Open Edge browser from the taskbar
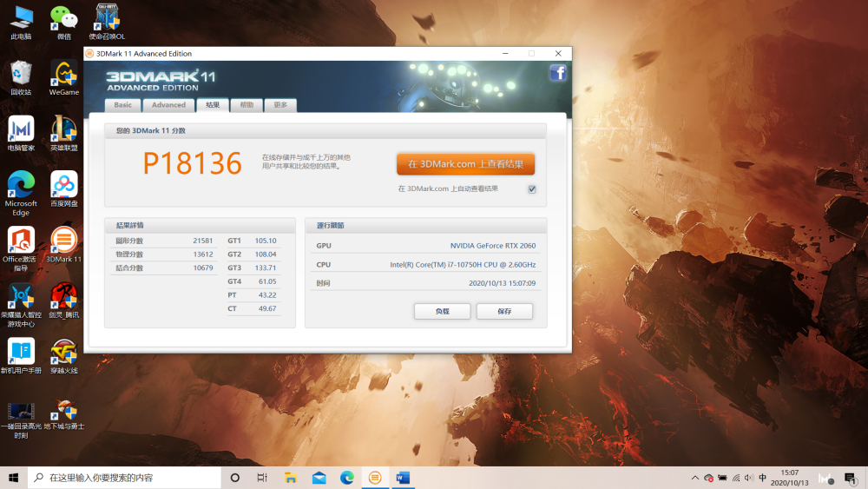868x489 pixels. (x=347, y=478)
